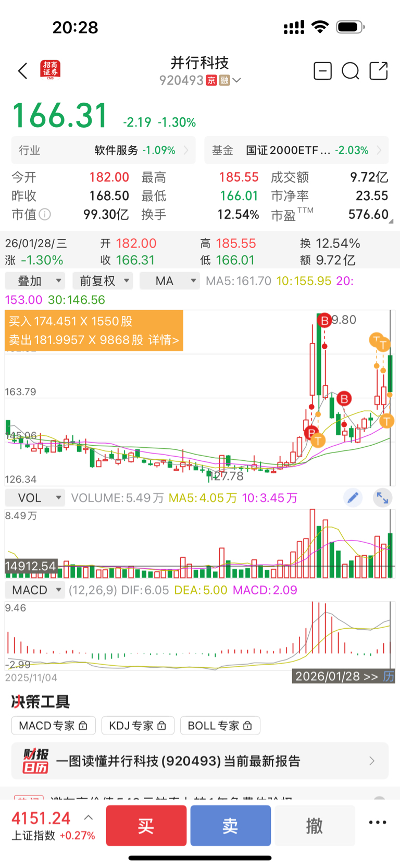The height and width of the screenshot is (868, 400).
Task: Tap the back arrow icon
Action: pos(22,71)
